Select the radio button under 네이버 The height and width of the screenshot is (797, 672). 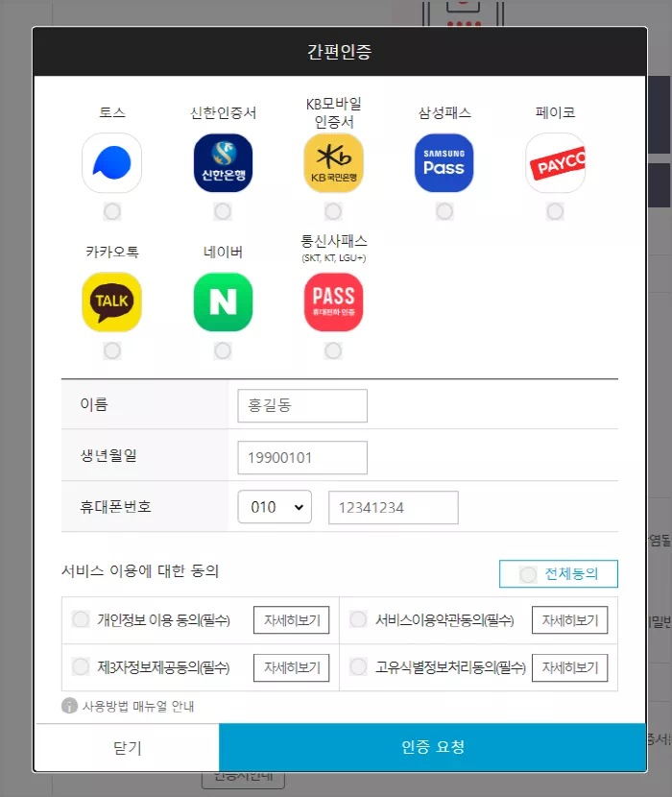pos(223,350)
